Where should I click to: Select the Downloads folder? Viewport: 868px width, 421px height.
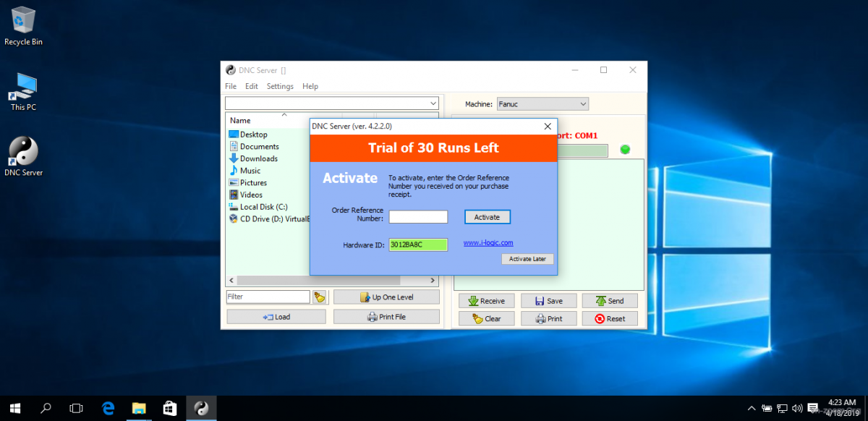(258, 158)
